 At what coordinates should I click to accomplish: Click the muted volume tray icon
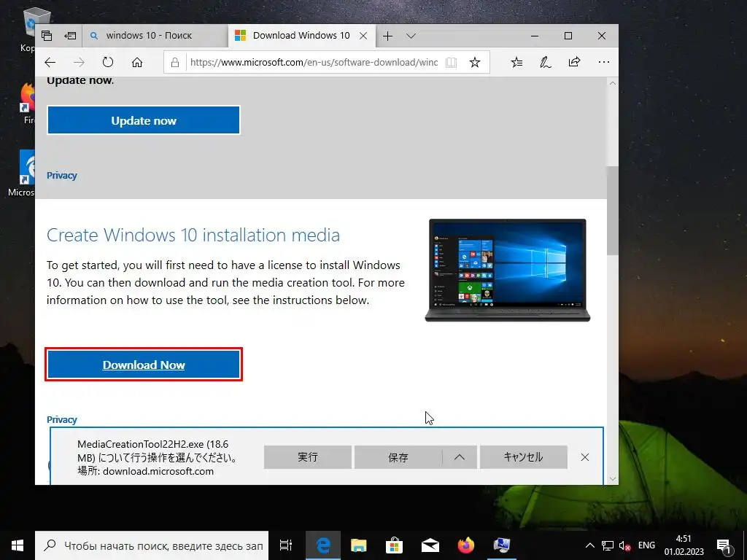[x=624, y=545]
